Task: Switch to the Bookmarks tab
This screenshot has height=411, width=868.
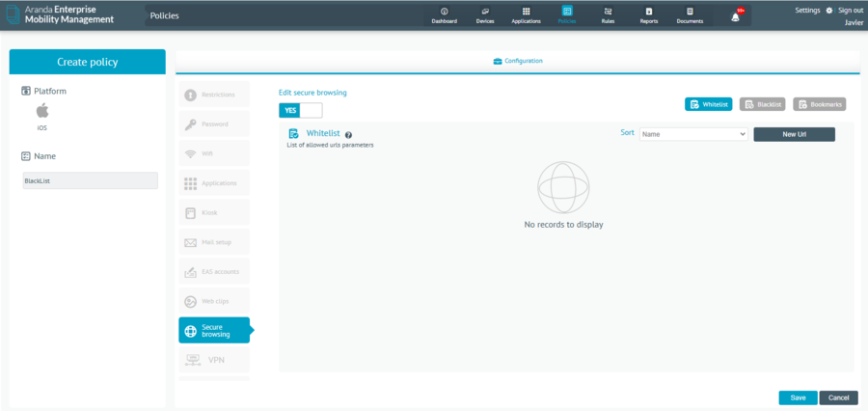Action: point(819,103)
